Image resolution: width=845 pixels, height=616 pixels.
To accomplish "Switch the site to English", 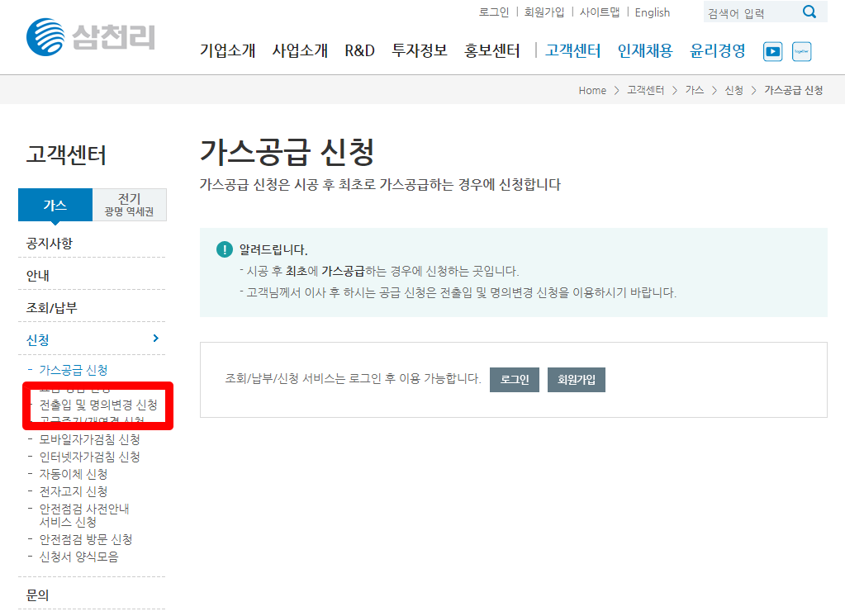I will [x=652, y=12].
